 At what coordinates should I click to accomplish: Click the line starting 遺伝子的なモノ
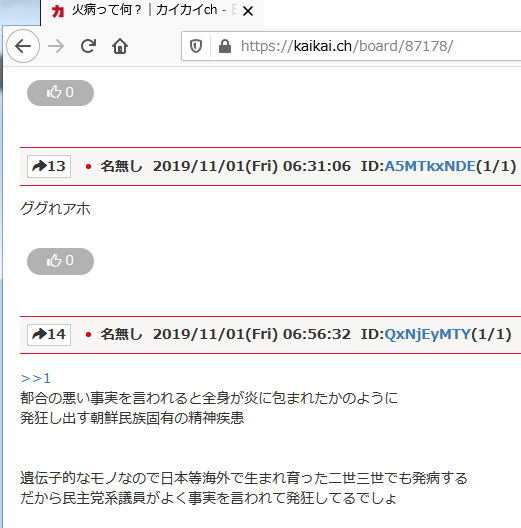(244, 478)
